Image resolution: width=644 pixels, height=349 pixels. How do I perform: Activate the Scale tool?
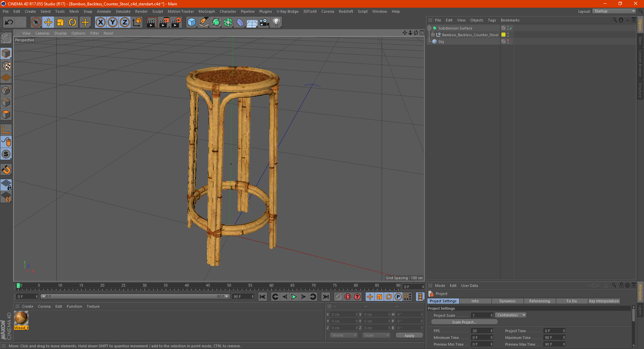(x=60, y=22)
